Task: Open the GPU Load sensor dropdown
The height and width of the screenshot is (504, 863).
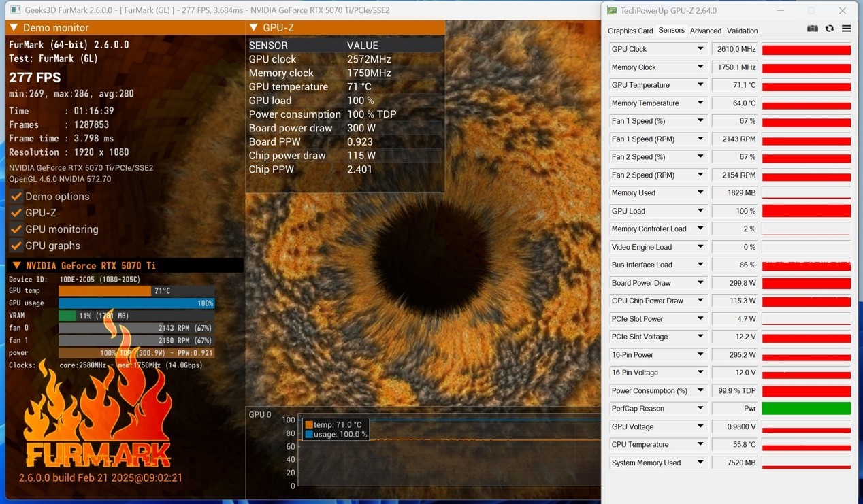Action: tap(700, 211)
